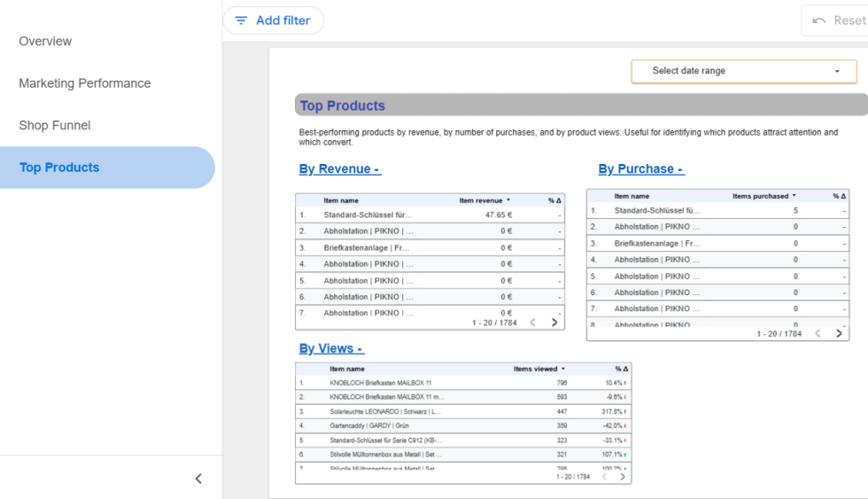Select the Top Products page
868x499 pixels.
(x=107, y=168)
